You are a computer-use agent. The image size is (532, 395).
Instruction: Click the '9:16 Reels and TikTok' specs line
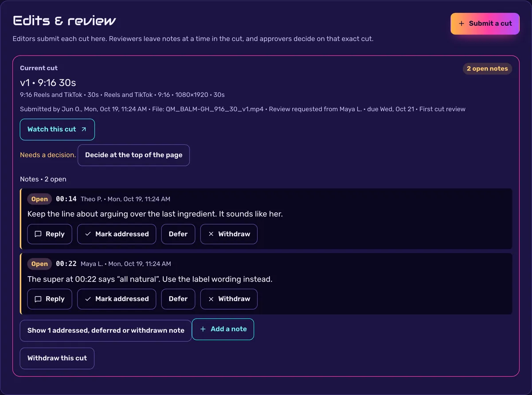click(x=122, y=94)
